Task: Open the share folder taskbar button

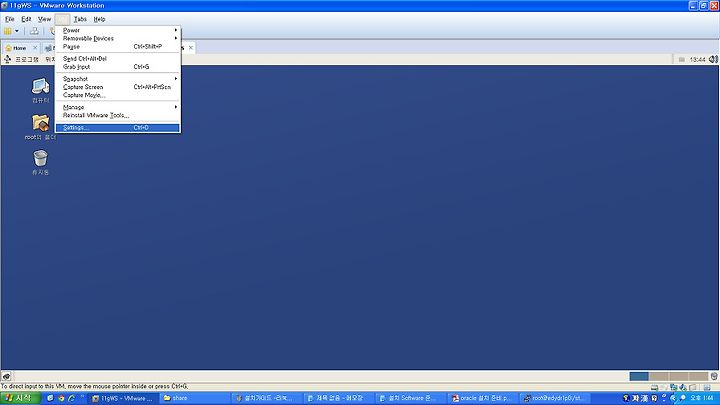Action: click(195, 398)
